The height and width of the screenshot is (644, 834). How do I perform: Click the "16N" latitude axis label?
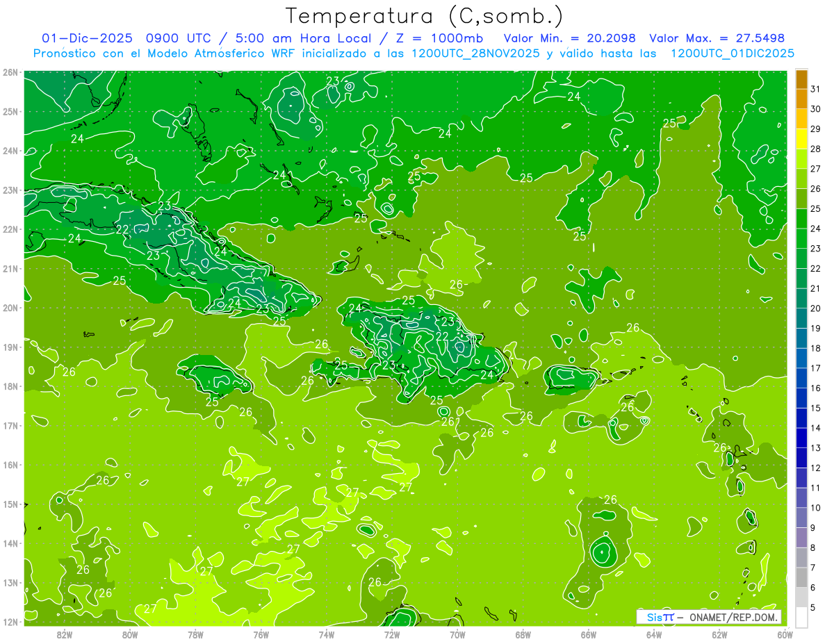10,465
